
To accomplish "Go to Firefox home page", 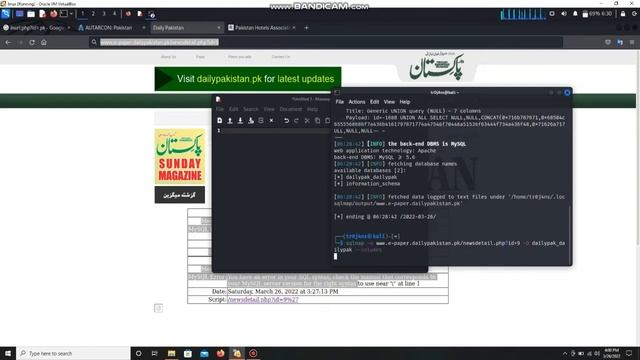I will (44, 42).
